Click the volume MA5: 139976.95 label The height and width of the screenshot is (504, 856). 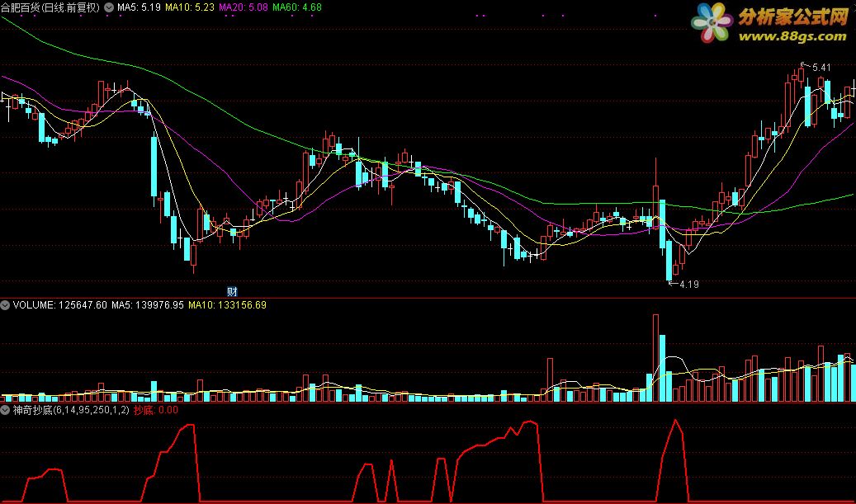[x=148, y=305]
